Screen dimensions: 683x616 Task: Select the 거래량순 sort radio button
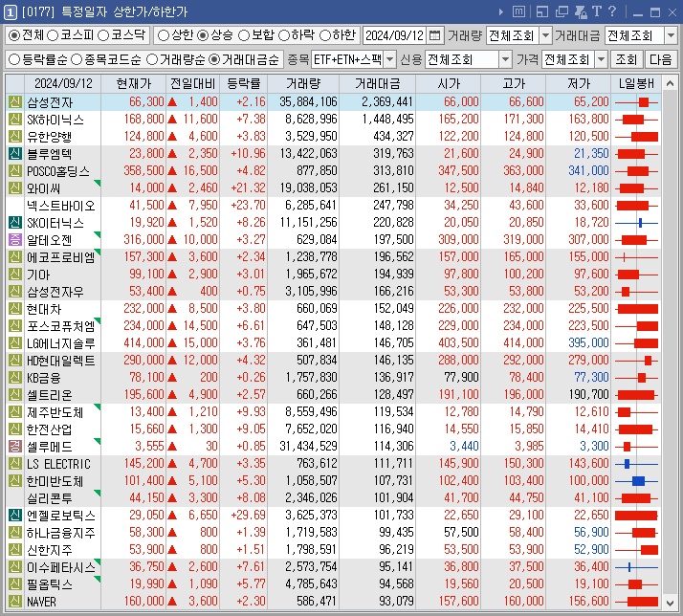pyautogui.click(x=151, y=59)
